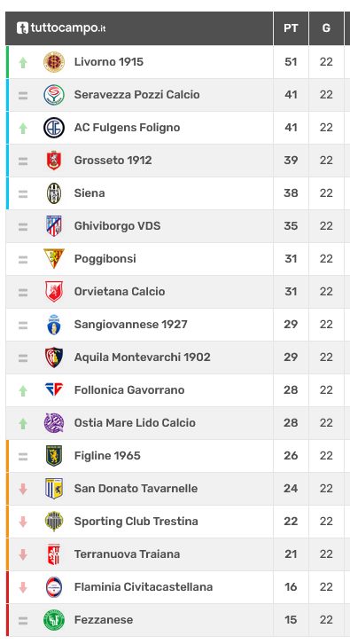Click the AC Fulgens Foligno logo
This screenshot has height=644, width=350.
coord(54,128)
